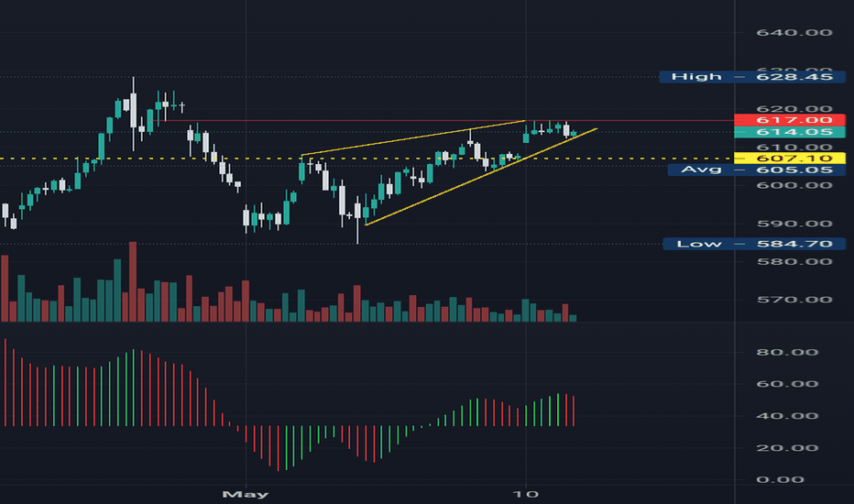Click the 590.00 price axis value
This screenshot has height=504, width=854.
click(794, 224)
